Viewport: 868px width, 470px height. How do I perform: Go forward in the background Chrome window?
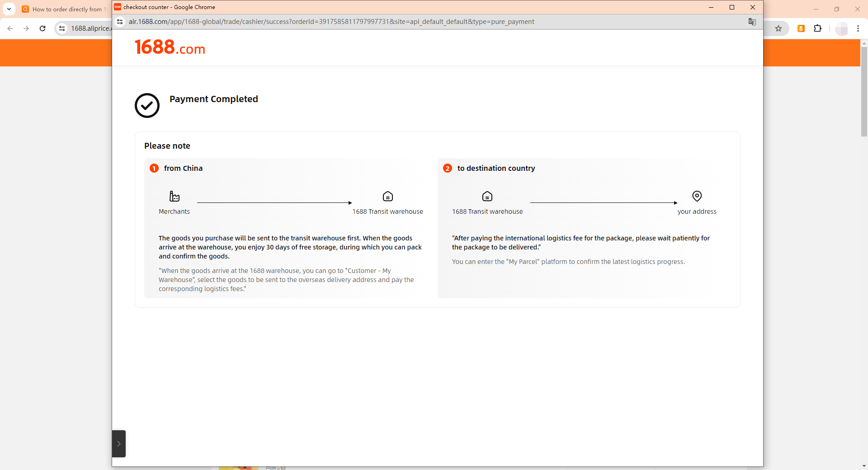point(26,28)
